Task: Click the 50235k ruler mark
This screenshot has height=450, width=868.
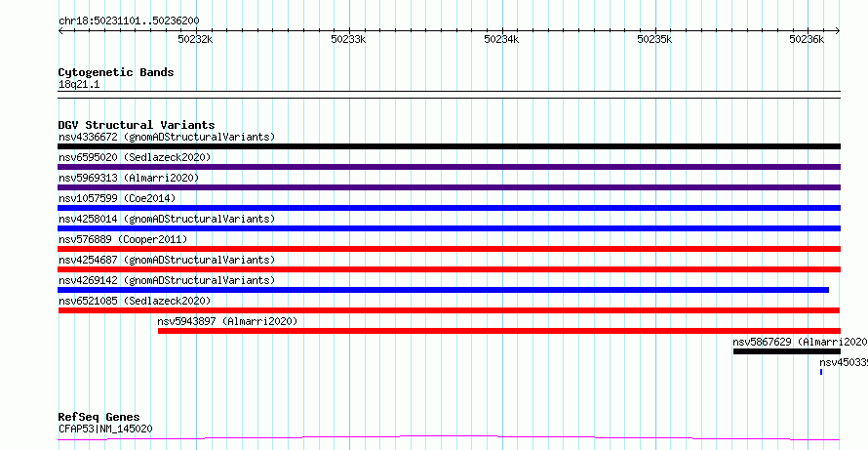Action: [654, 39]
